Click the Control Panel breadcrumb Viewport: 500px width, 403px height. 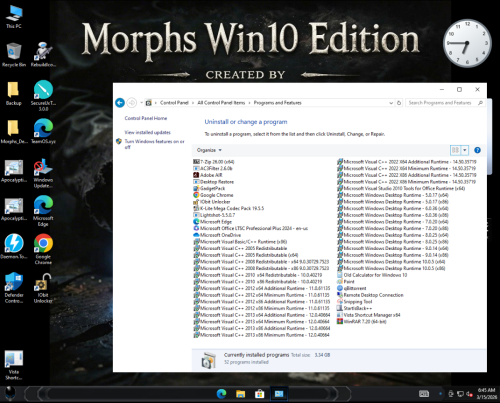[174, 103]
